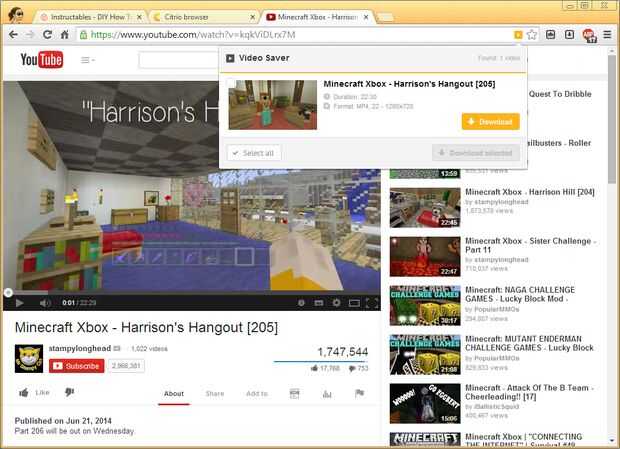The height and width of the screenshot is (449, 620).
Task: Click the 1,022 videos link
Action: (149, 349)
